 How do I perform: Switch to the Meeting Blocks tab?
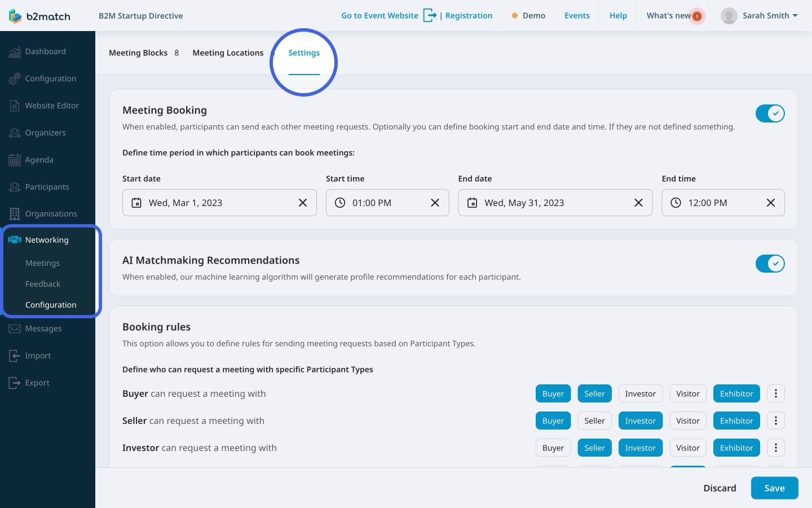pos(138,52)
